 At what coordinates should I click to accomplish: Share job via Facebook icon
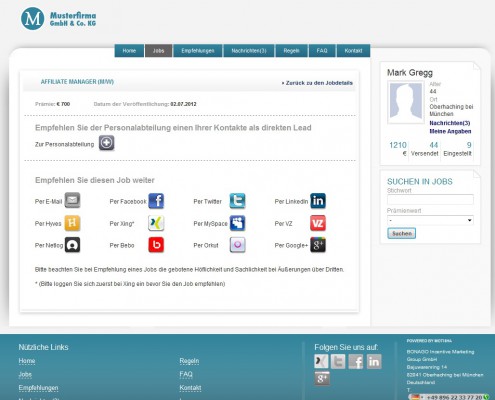click(156, 201)
